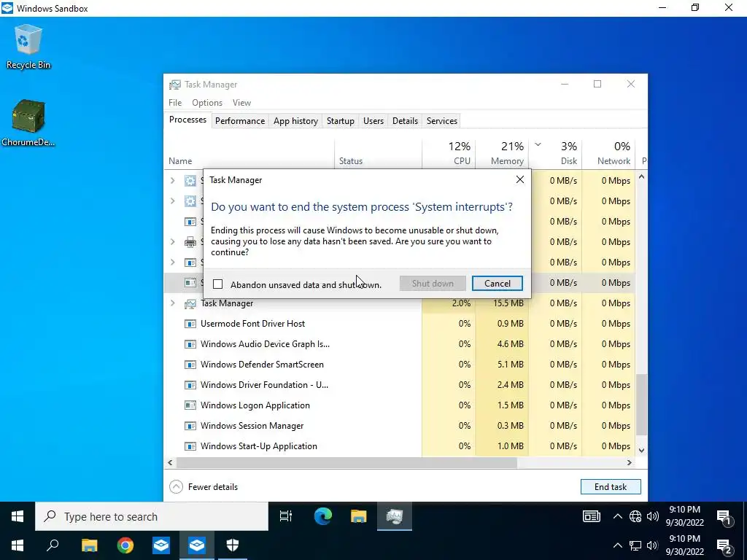Image resolution: width=747 pixels, height=560 pixels.
Task: Sort processes by the Memory column
Action: pyautogui.click(x=502, y=152)
